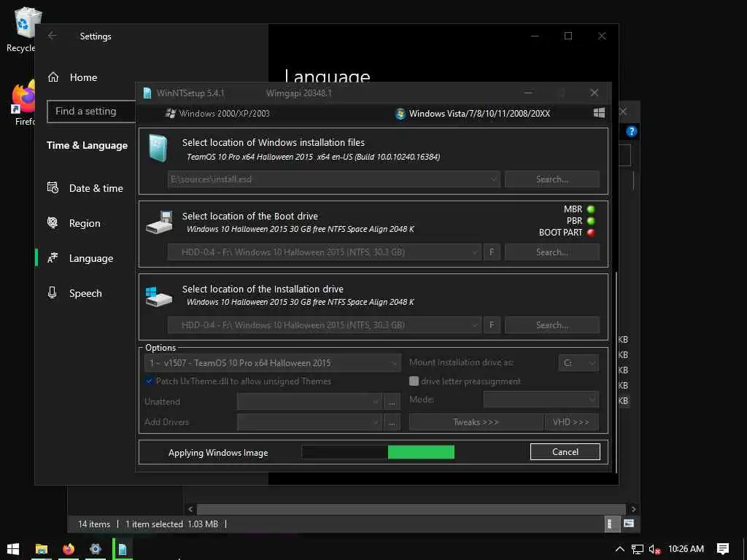Open Date & time settings
The height and width of the screenshot is (560, 747).
pyautogui.click(x=96, y=188)
